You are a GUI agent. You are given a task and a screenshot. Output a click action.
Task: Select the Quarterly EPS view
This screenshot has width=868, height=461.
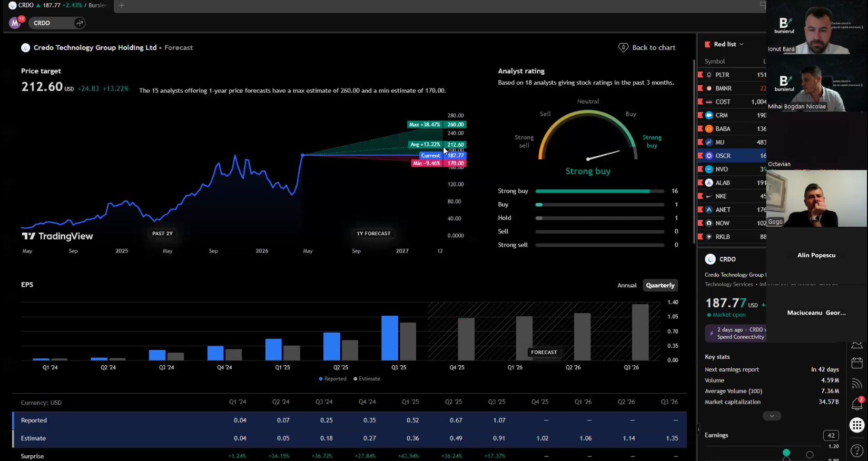[660, 285]
